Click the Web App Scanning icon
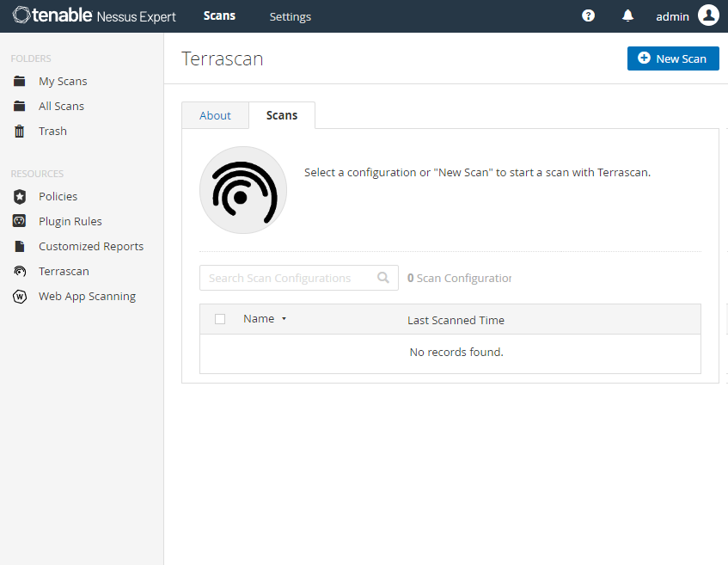This screenshot has height=565, width=728. (x=20, y=297)
